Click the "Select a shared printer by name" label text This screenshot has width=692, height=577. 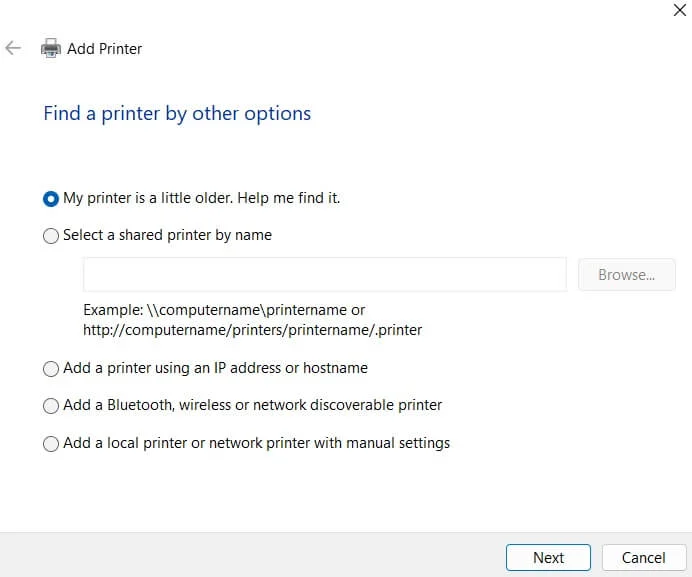[x=167, y=235]
